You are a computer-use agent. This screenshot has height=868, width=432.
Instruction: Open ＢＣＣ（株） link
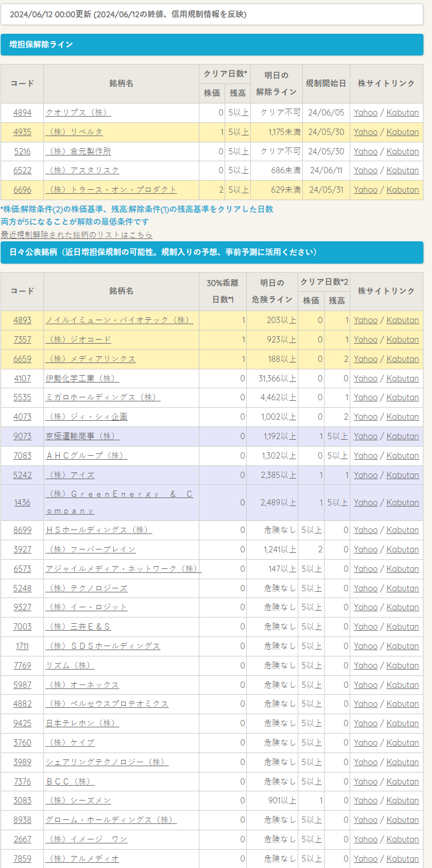pos(70,782)
